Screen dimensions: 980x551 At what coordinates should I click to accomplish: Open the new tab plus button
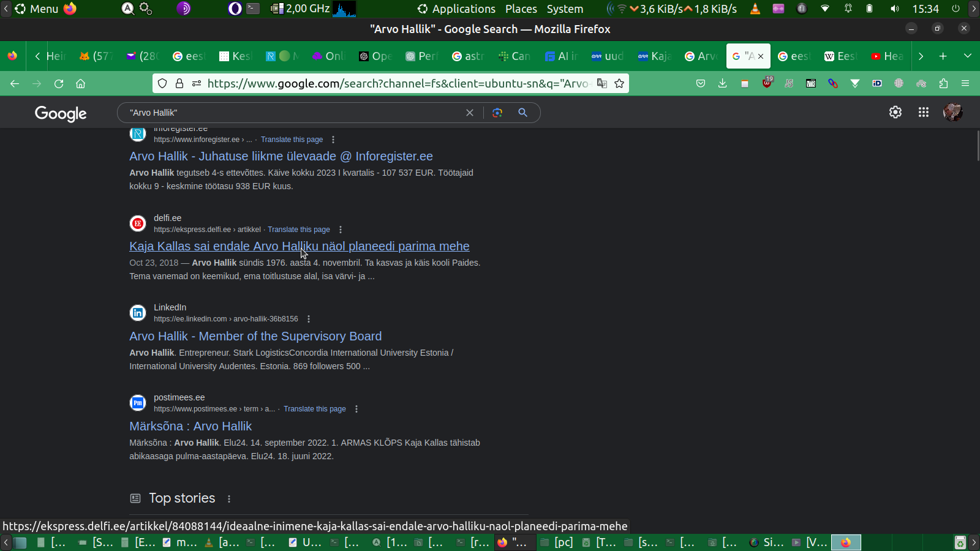click(x=943, y=56)
